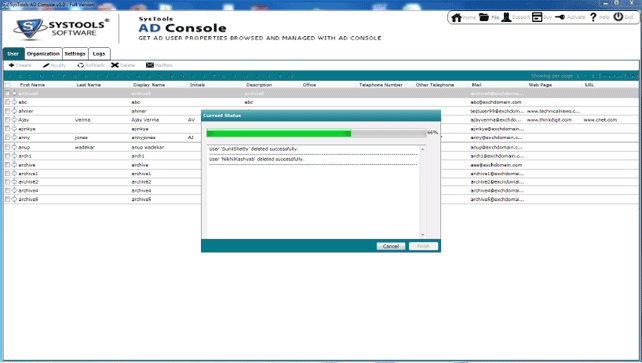The image size is (642, 363).
Task: Click the user icon beside anny row
Action: click(14, 138)
